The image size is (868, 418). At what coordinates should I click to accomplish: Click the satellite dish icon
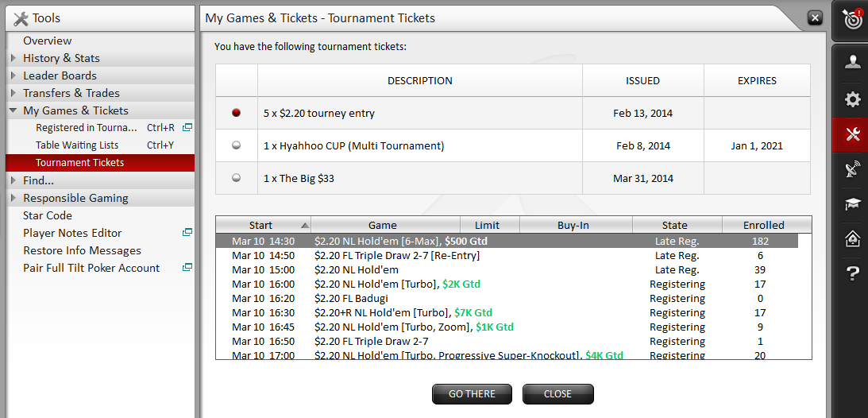[x=852, y=169]
